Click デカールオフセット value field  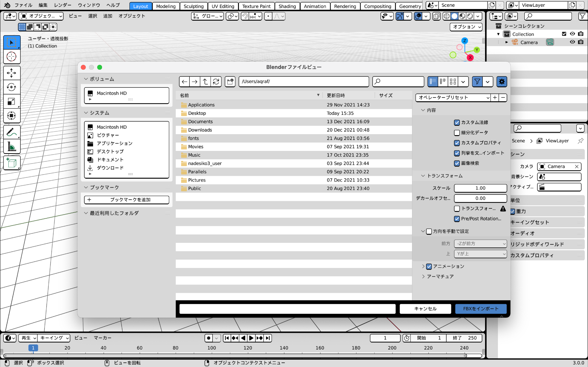pos(480,198)
